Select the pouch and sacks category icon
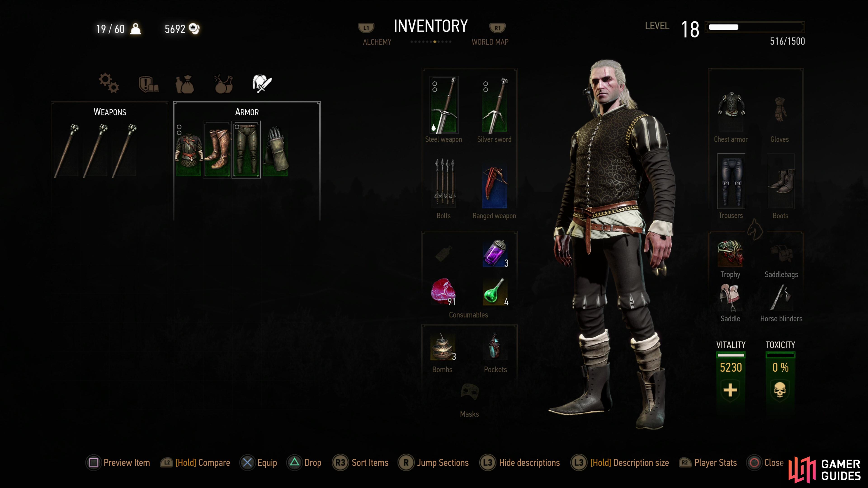Image resolution: width=868 pixels, height=488 pixels. (x=185, y=84)
